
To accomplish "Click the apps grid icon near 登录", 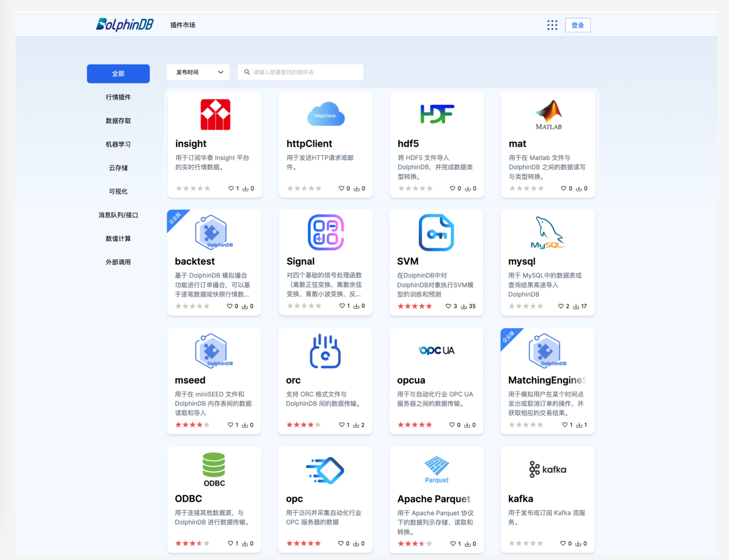I will 552,24.
